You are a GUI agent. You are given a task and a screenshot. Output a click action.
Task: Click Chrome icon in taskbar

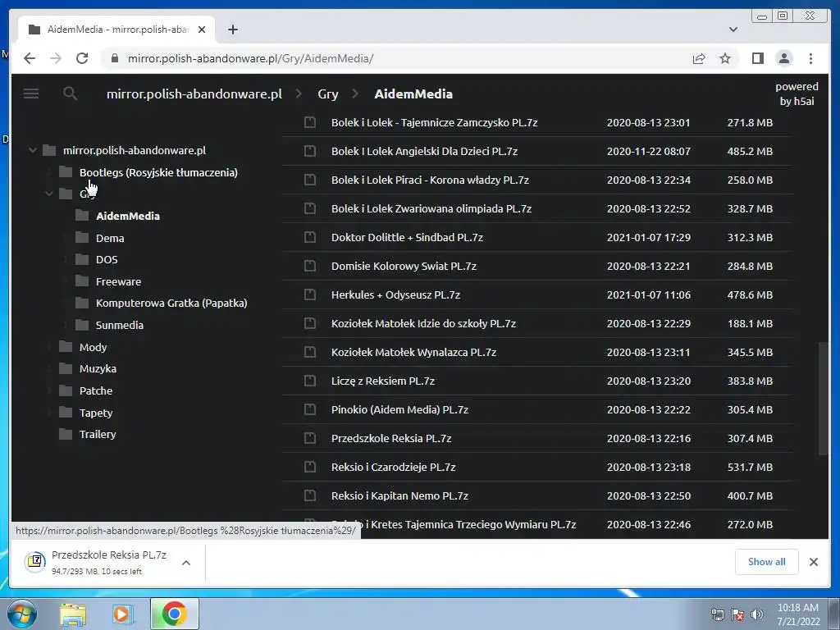click(174, 614)
